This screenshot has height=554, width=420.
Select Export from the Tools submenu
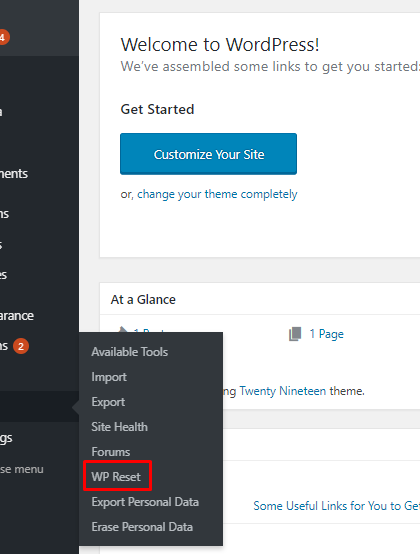click(x=108, y=402)
